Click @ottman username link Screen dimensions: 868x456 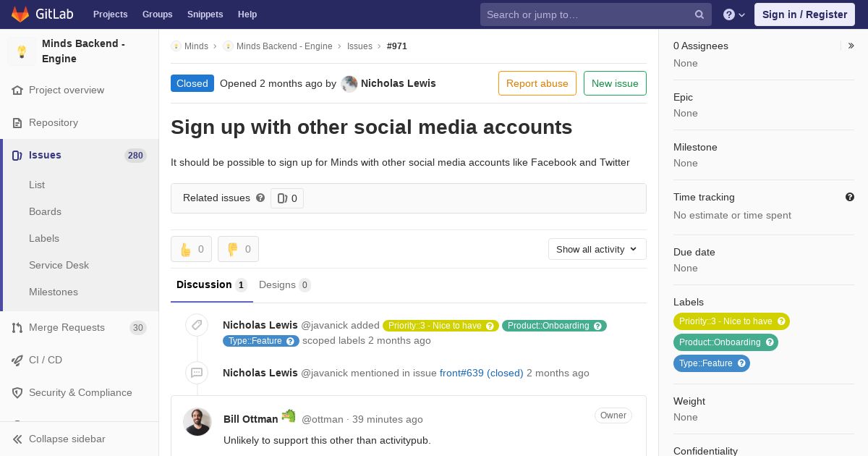click(x=322, y=420)
